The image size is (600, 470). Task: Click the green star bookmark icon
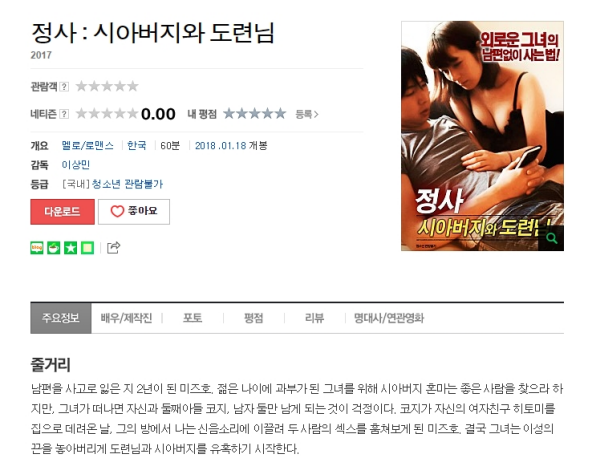pyautogui.click(x=70, y=248)
